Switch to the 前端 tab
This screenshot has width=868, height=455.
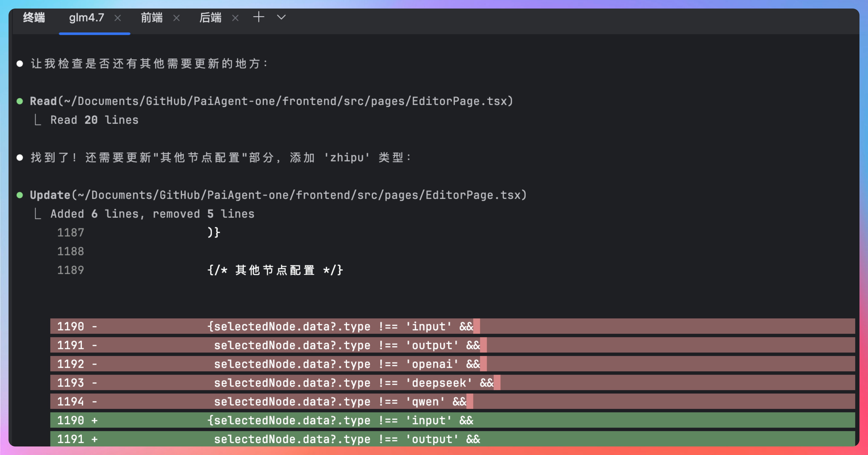(152, 17)
